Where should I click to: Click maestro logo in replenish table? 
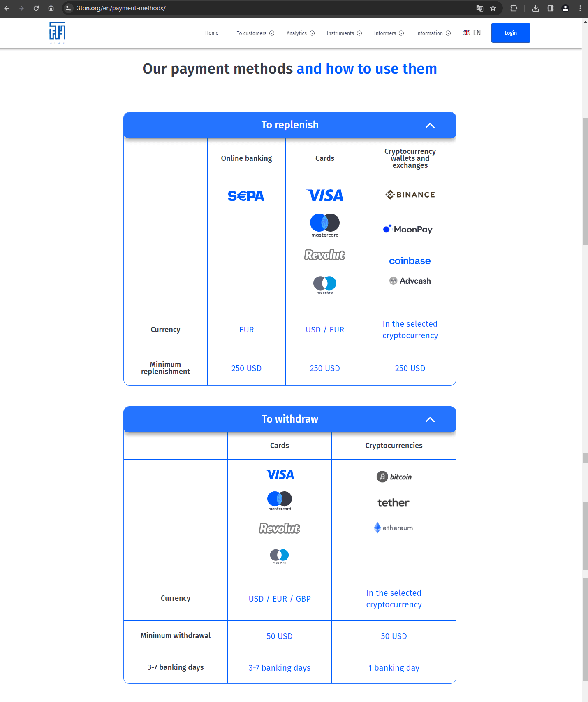(x=325, y=285)
